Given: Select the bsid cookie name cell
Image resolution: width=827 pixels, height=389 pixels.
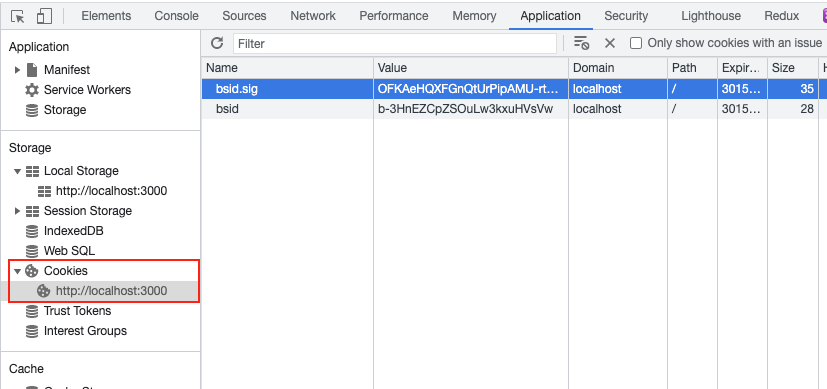Looking at the screenshot, I should click(x=287, y=109).
